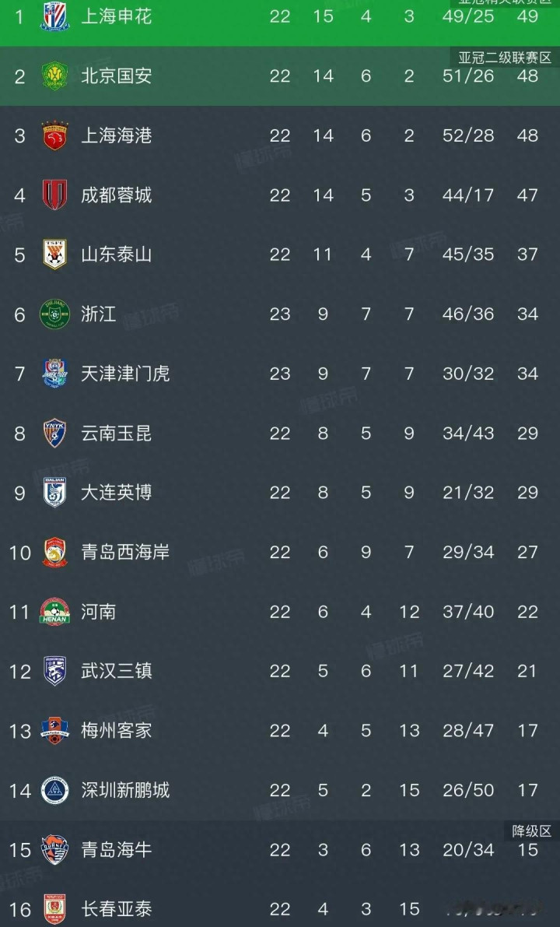Tap the green Zhejiang club logo
The image size is (560, 927).
click(x=54, y=314)
